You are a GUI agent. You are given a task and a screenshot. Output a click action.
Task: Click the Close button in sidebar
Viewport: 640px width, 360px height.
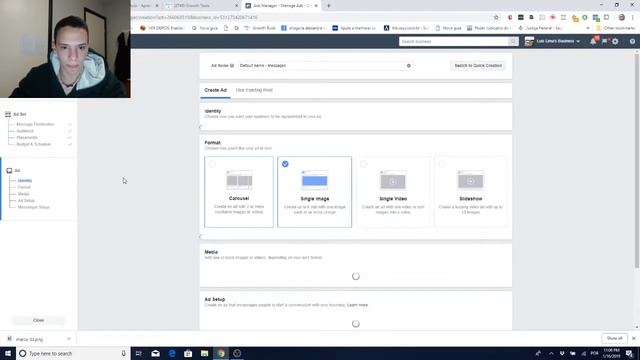point(38,320)
